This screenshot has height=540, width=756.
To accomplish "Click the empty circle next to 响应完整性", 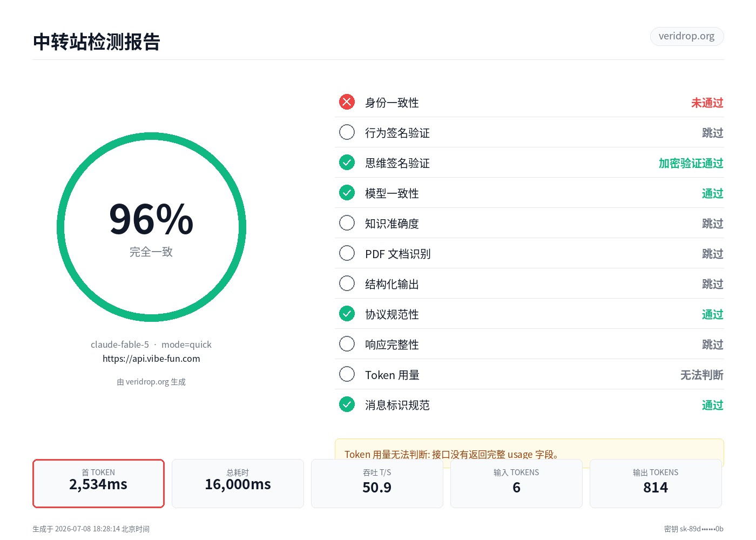I will pos(347,344).
